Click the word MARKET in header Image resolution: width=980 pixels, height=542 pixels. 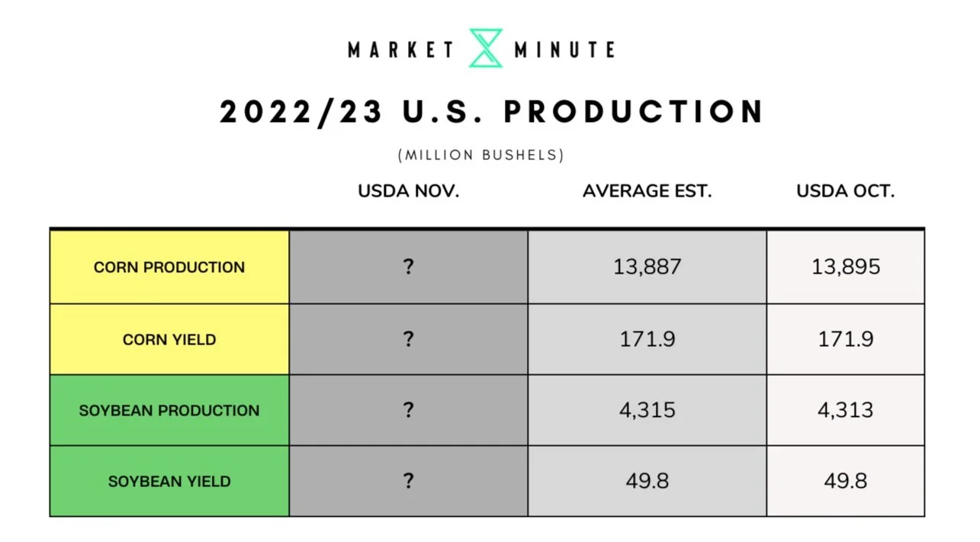click(x=401, y=50)
